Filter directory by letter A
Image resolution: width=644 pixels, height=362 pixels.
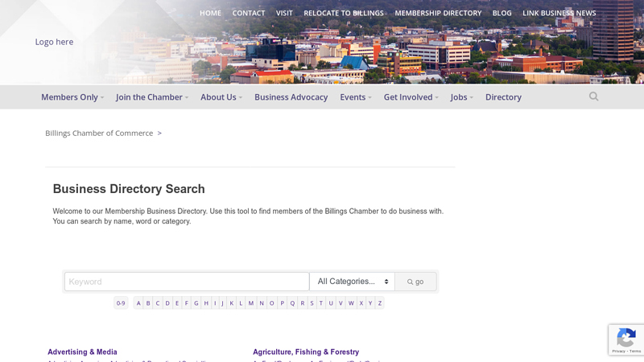[138, 303]
